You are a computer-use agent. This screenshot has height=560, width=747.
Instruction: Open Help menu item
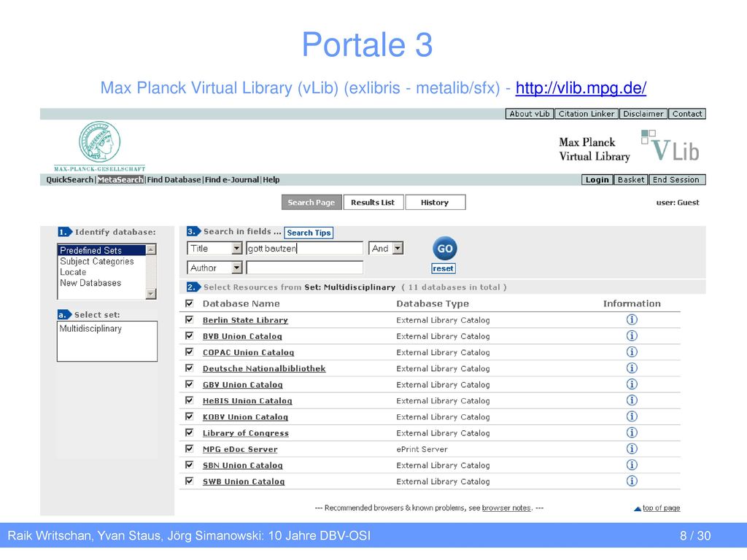pos(271,179)
